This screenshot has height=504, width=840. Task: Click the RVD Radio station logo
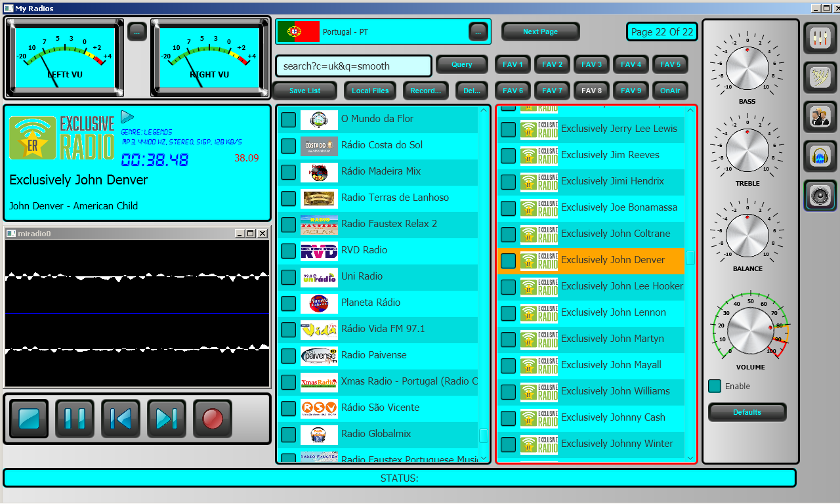[319, 251]
